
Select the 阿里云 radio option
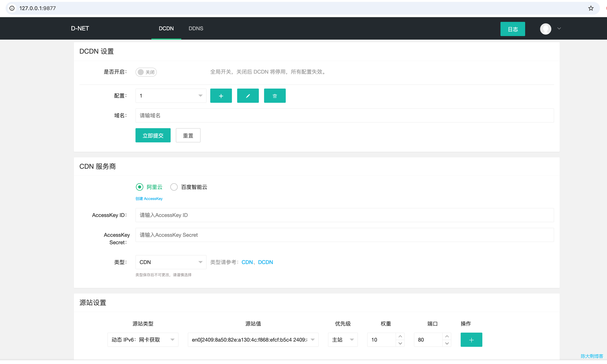click(140, 187)
